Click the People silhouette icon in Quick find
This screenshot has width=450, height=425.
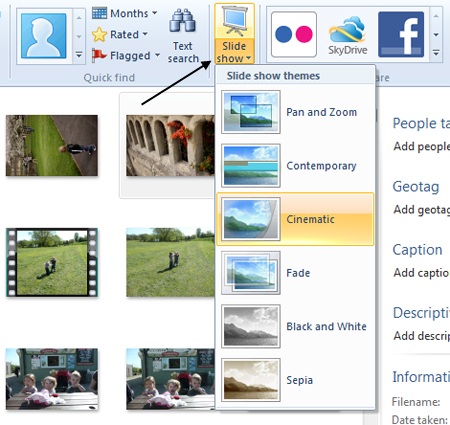coord(44,36)
